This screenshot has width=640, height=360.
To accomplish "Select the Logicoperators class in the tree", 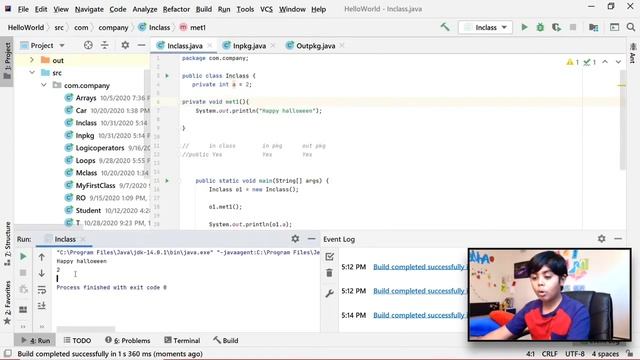I will pos(100,148).
